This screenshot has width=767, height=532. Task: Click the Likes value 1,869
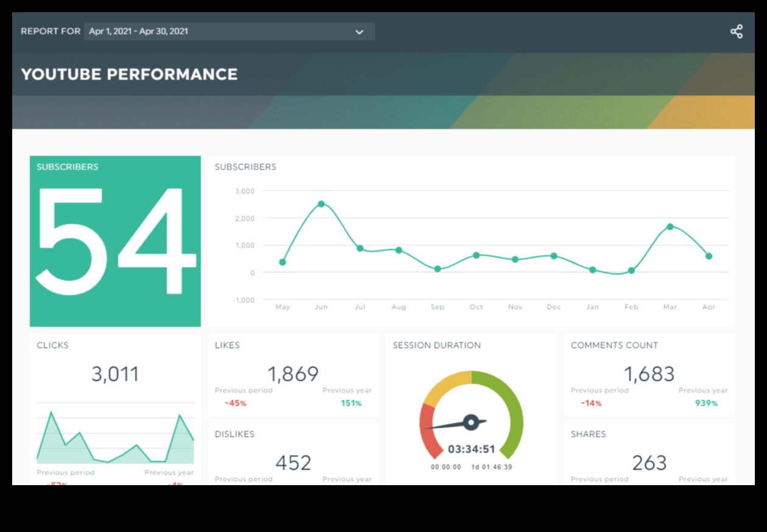(x=293, y=374)
